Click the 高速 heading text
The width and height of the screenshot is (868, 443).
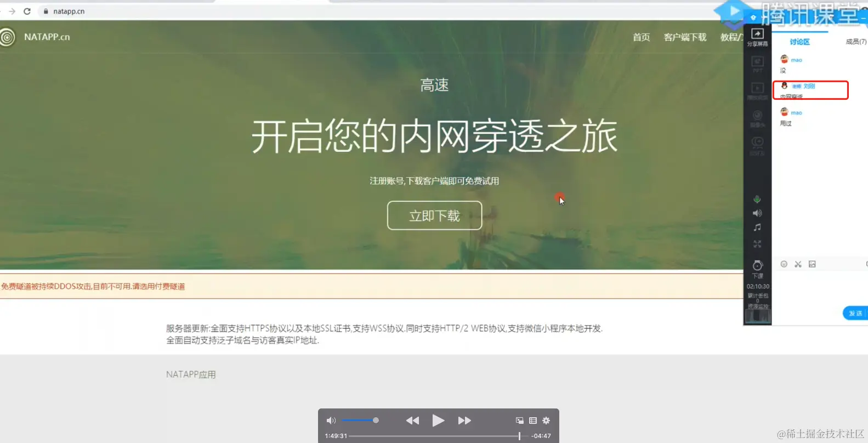coord(434,85)
